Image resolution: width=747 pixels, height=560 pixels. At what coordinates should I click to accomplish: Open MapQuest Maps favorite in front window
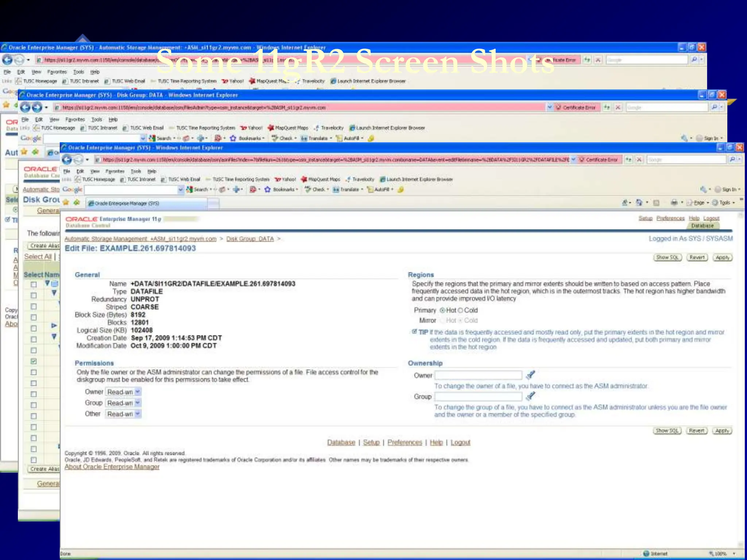point(321,179)
